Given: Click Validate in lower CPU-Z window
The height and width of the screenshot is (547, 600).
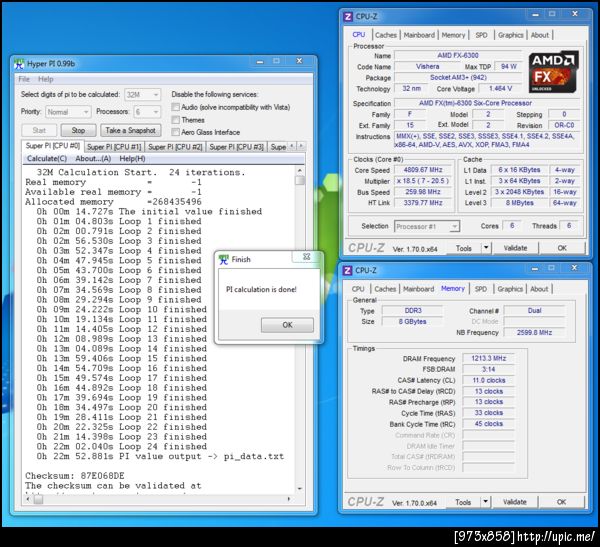Looking at the screenshot, I should tap(514, 502).
